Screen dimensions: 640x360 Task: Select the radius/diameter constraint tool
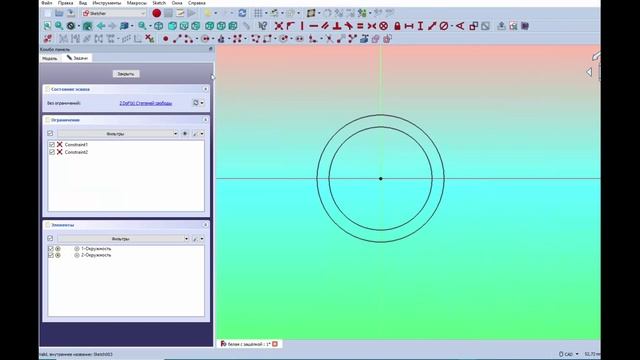444,26
